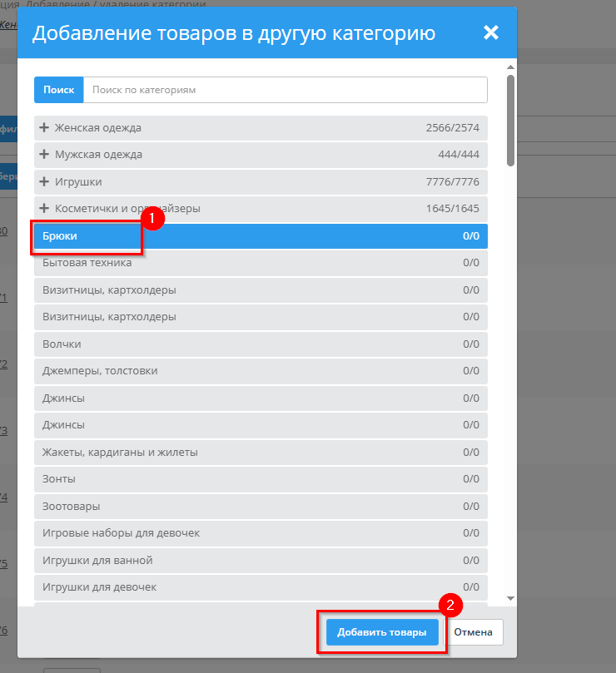Focus the Поиск по категориям search field
This screenshot has height=673, width=616.
(285, 90)
